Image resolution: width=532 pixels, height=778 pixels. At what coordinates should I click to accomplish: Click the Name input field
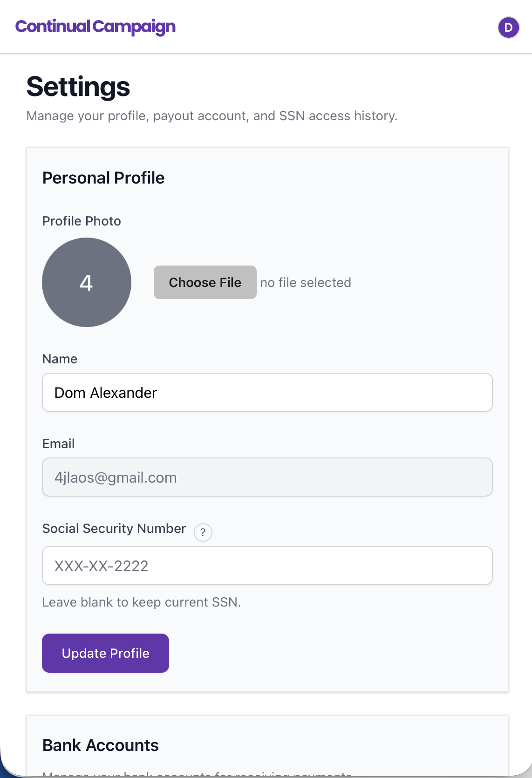[267, 392]
